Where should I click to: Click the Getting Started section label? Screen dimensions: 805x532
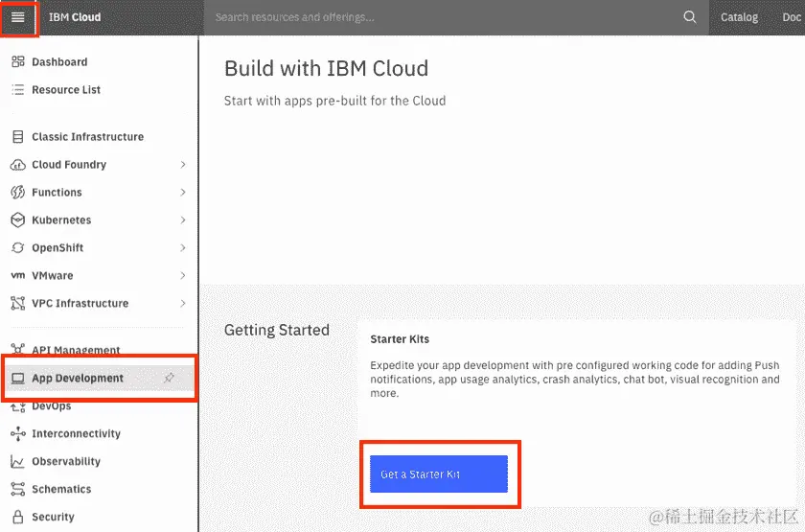(277, 330)
